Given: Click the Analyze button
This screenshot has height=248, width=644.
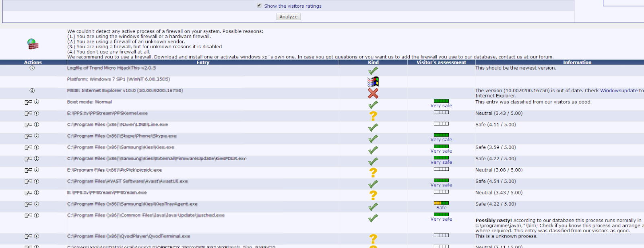Looking at the screenshot, I should [289, 17].
